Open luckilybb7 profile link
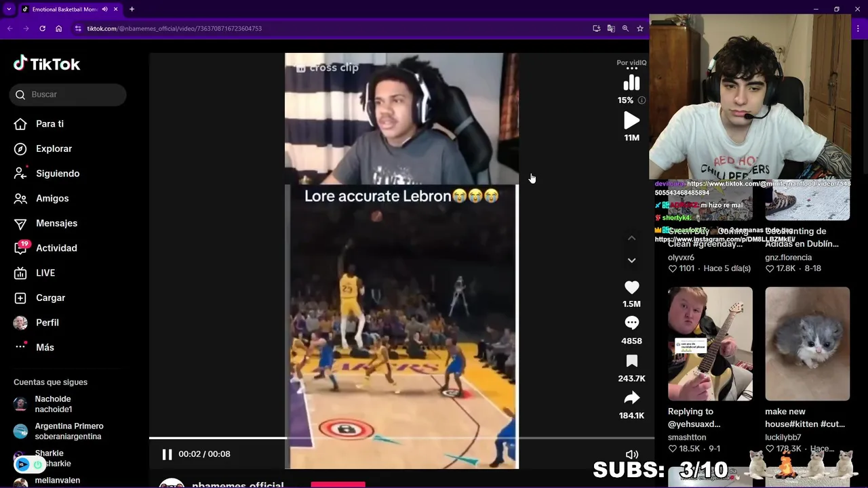 click(783, 437)
